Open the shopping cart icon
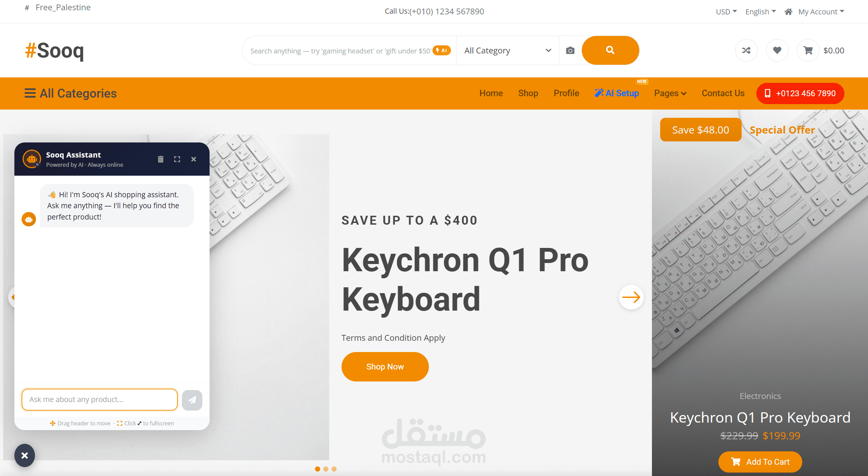Viewport: 868px width, 476px height. point(808,51)
